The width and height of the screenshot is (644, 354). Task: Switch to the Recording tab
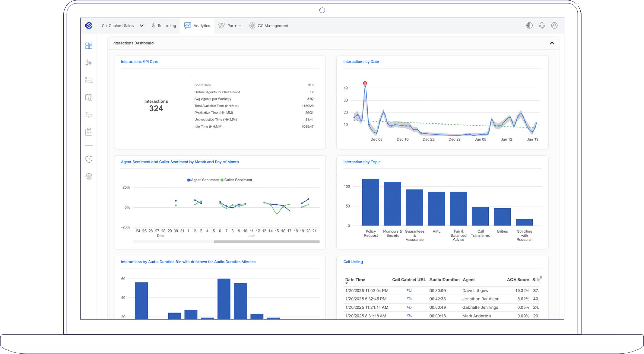click(164, 25)
